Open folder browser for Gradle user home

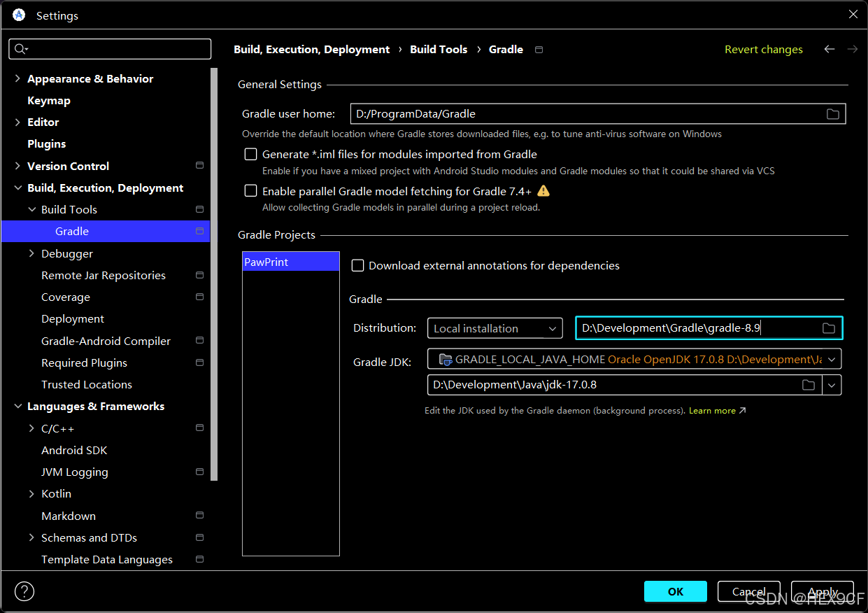(832, 114)
